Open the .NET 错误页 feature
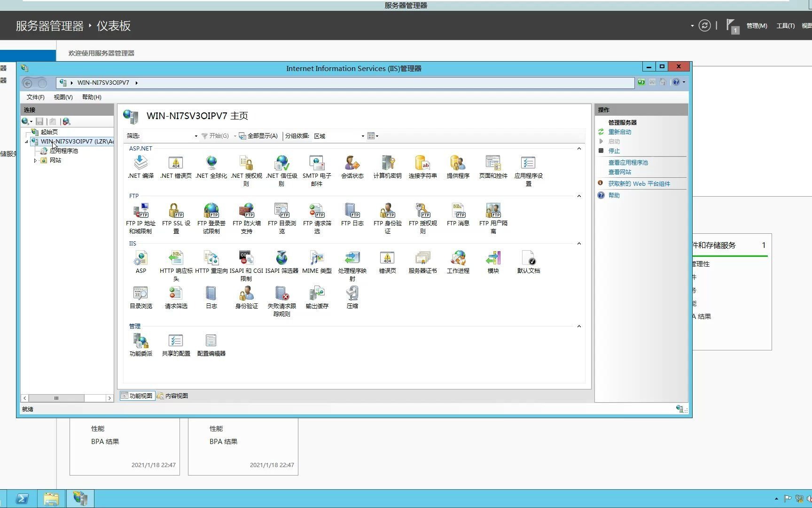This screenshot has height=508, width=812. [176, 167]
